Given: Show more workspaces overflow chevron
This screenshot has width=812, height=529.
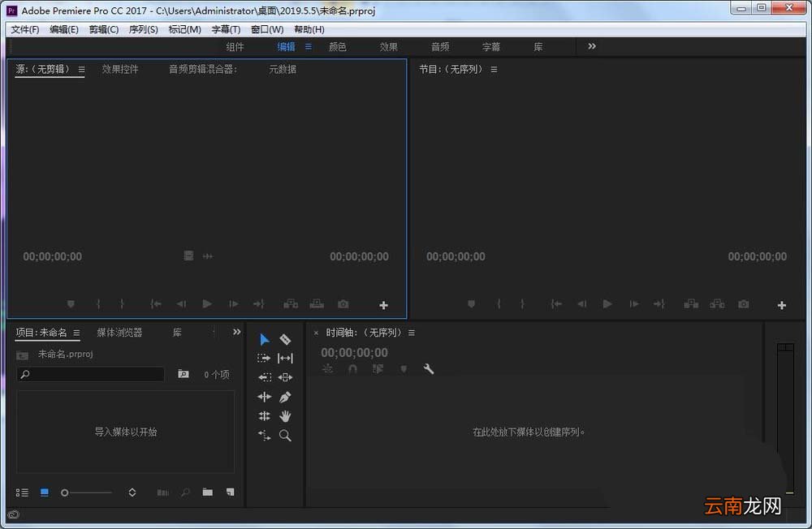Looking at the screenshot, I should 592,46.
